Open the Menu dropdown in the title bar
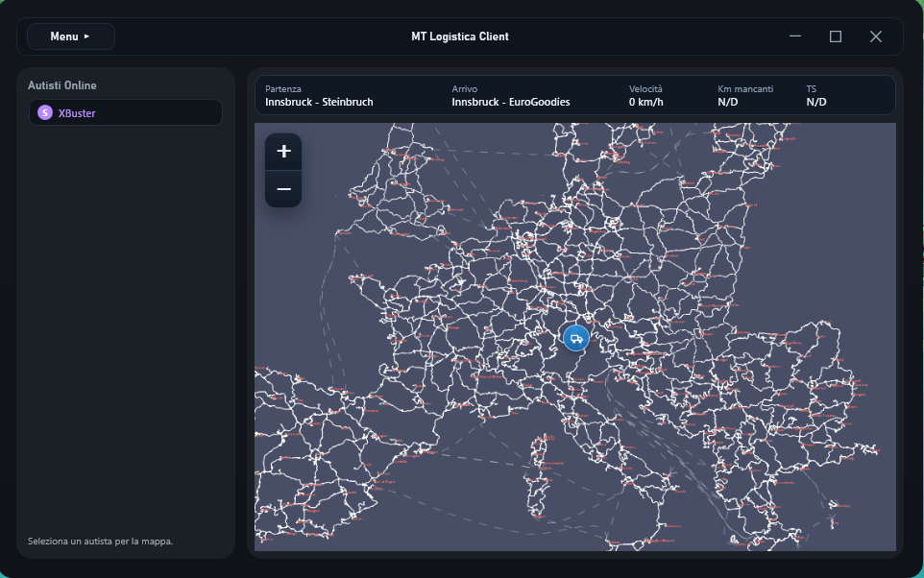Image resolution: width=924 pixels, height=578 pixels. [x=70, y=36]
